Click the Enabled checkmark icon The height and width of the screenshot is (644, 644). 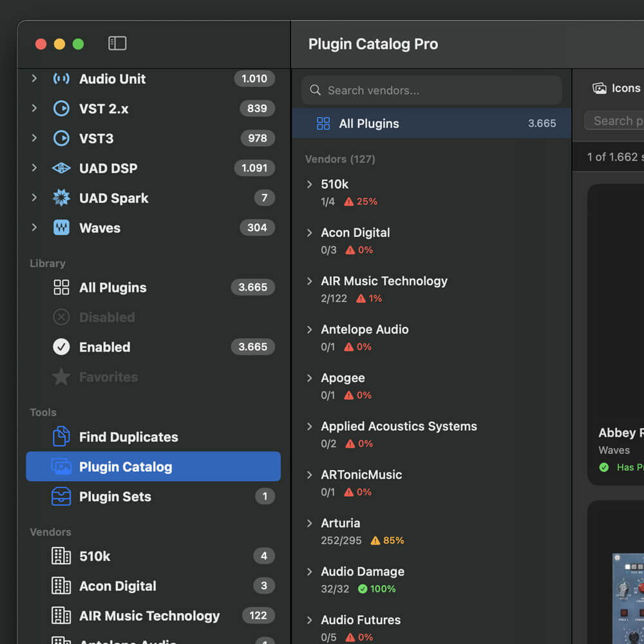coord(61,347)
